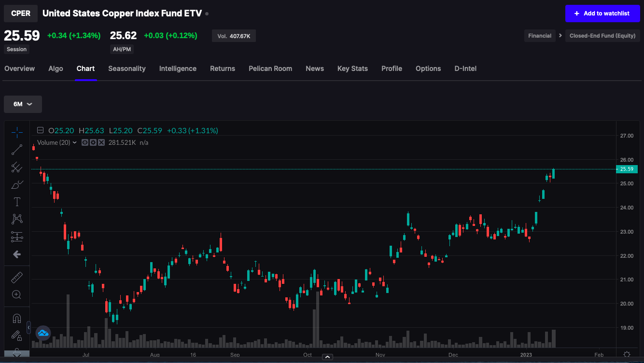Select the long position projection tool
This screenshot has width=644, height=363.
17,237
